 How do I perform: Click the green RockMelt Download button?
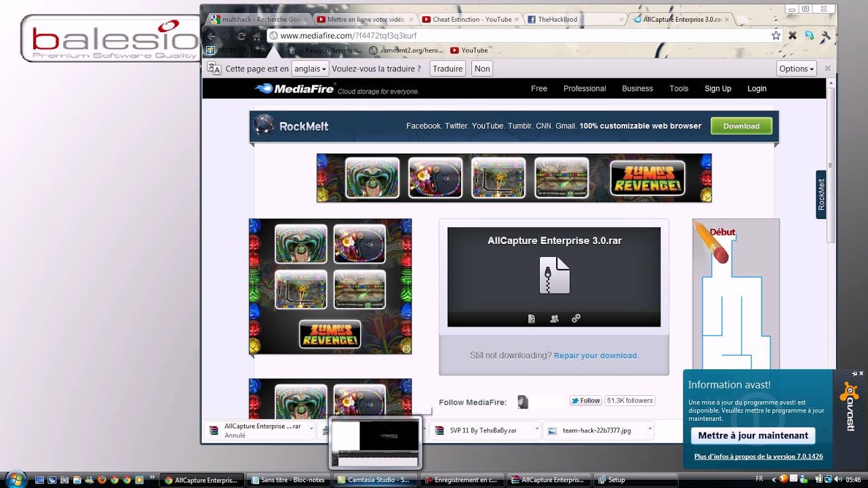click(x=741, y=126)
